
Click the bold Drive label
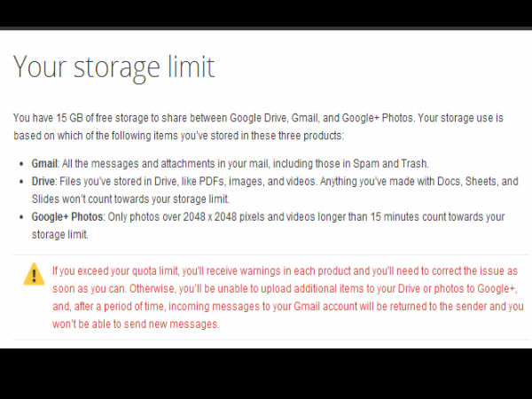[43, 181]
